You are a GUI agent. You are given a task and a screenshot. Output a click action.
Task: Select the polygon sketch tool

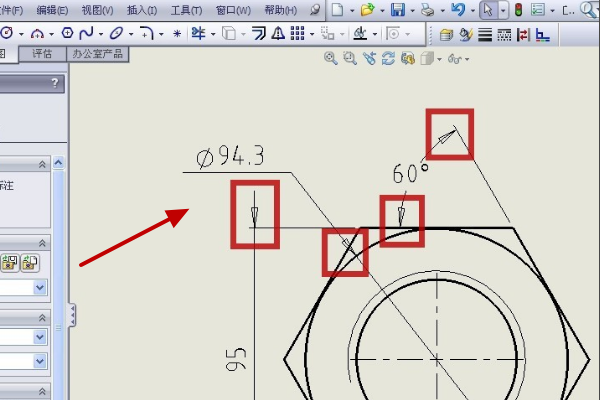point(67,33)
